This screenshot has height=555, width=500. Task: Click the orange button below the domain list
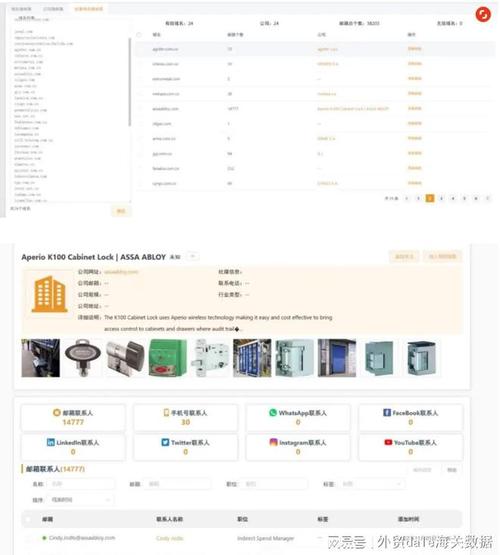[x=121, y=211]
